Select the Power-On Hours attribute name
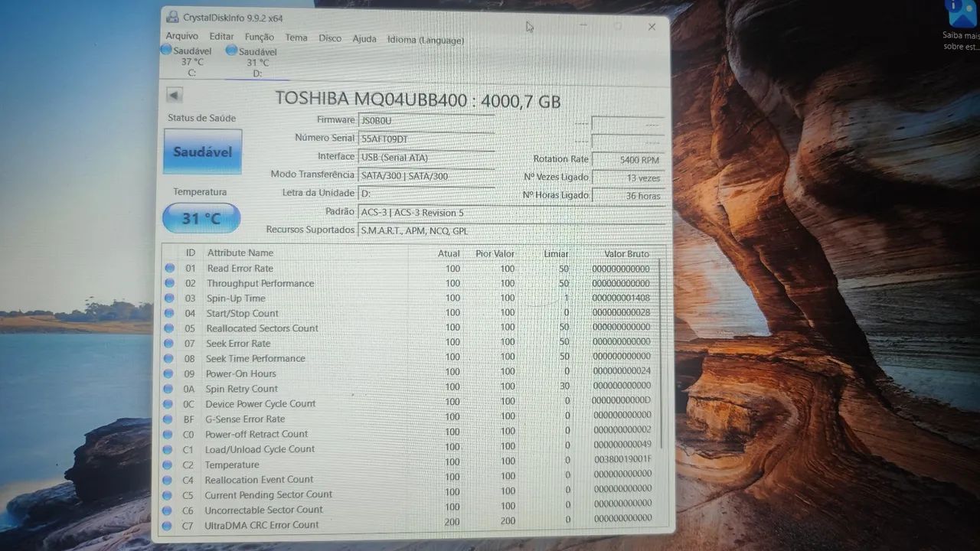 240,373
